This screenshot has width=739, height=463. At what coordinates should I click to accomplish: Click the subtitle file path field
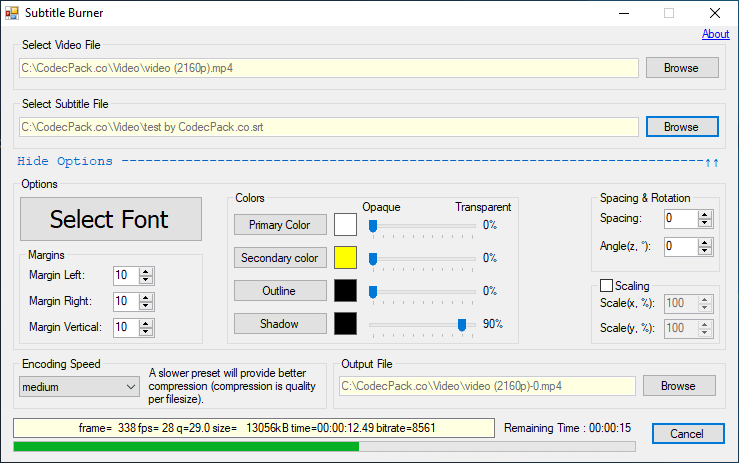(329, 127)
